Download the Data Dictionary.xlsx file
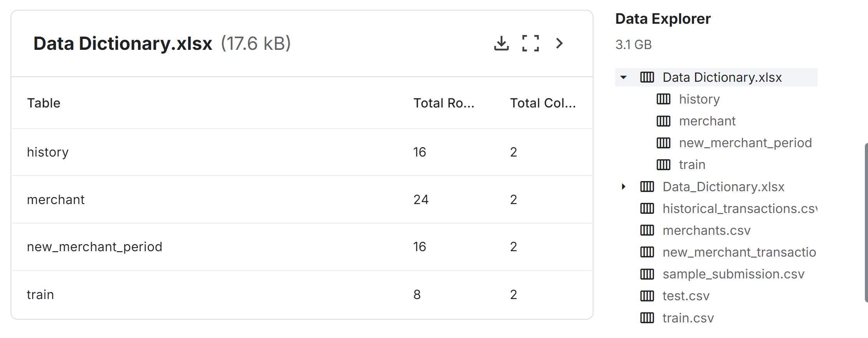 (x=501, y=43)
